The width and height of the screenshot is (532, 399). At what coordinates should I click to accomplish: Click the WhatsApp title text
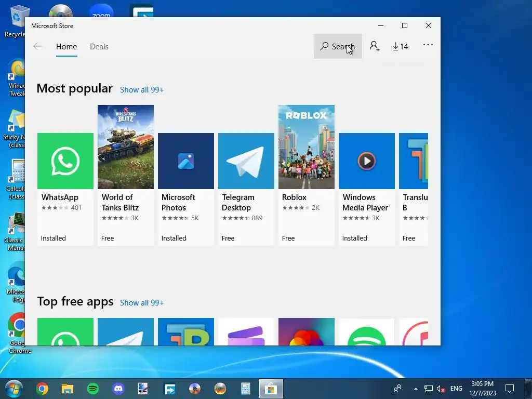pyautogui.click(x=60, y=197)
